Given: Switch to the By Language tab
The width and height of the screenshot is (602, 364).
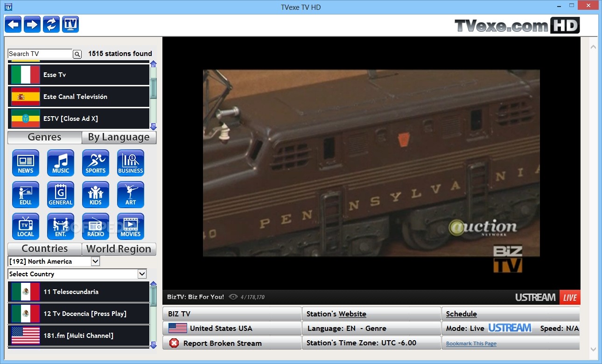Looking at the screenshot, I should click(x=119, y=137).
